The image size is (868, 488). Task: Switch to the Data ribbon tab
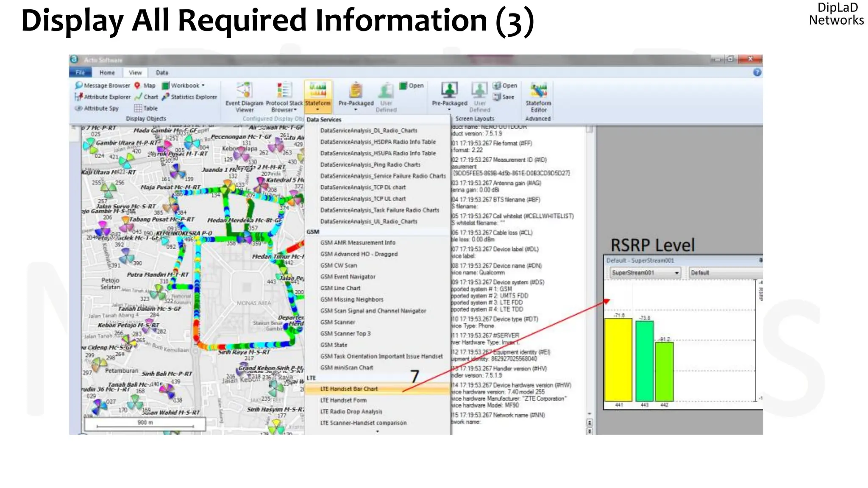(162, 72)
